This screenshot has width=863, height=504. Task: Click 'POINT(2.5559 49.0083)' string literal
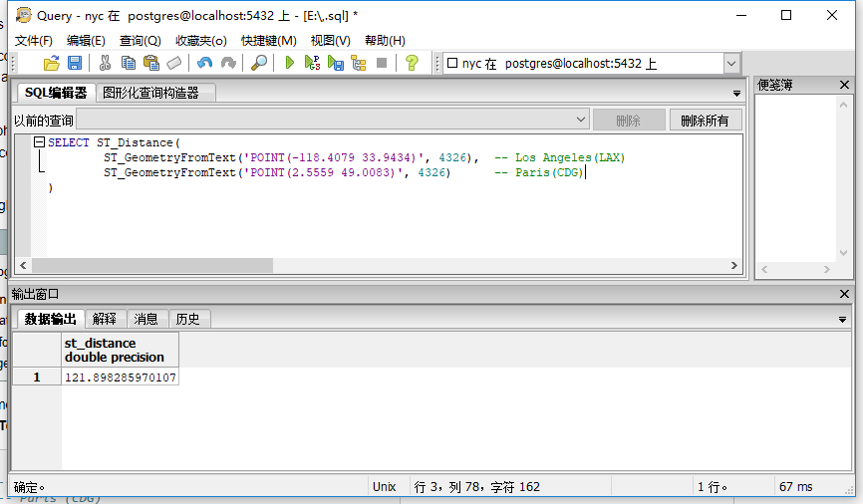pos(323,172)
